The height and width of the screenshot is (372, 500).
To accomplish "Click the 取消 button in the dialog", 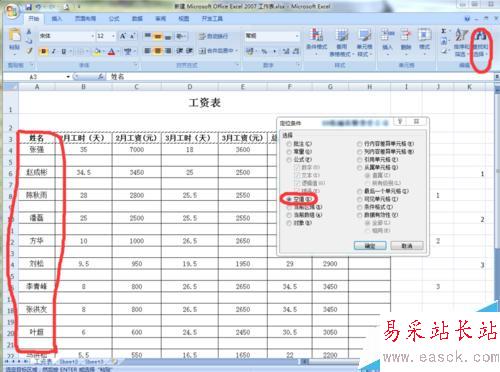I will [407, 246].
